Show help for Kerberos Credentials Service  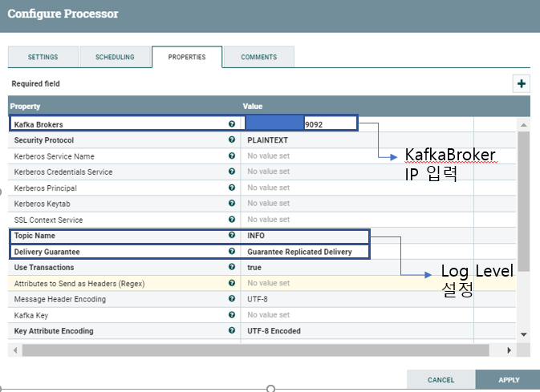click(232, 171)
